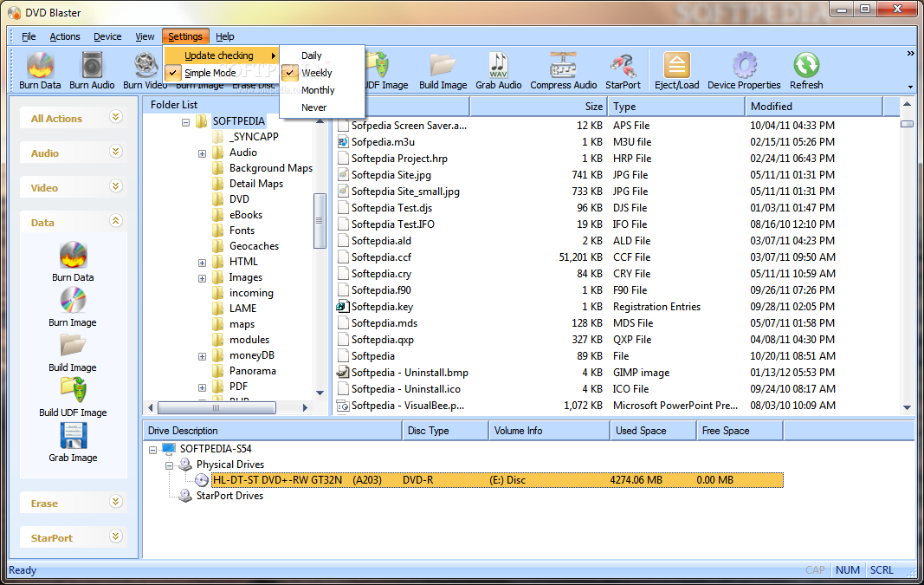This screenshot has width=924, height=585.
Task: Open Device menu
Action: coord(107,36)
